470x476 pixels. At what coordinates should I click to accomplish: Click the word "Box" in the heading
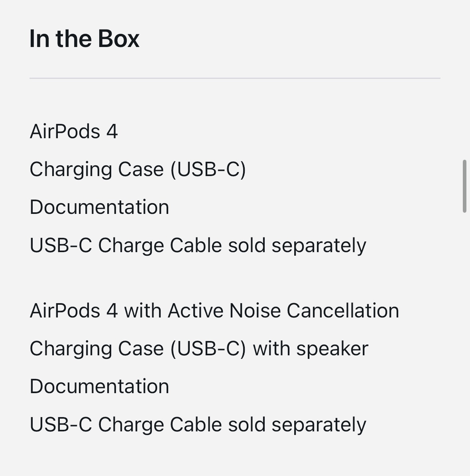[x=118, y=39]
